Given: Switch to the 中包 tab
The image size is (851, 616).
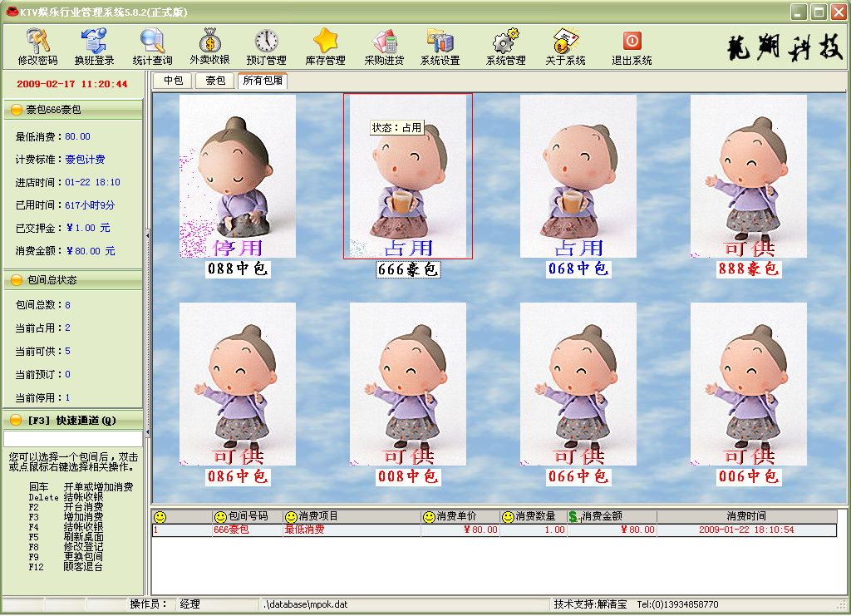Looking at the screenshot, I should click(173, 81).
